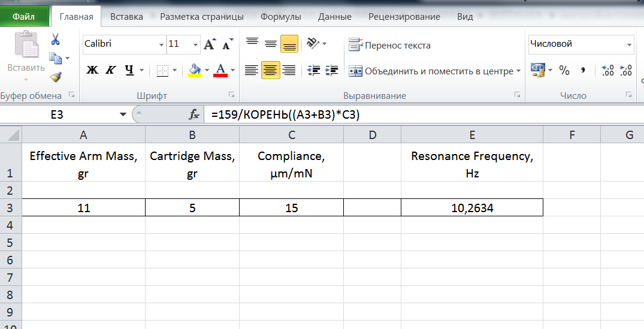Screen dimensions: 644x329
Task: Click the Перенос текста button
Action: coord(390,45)
